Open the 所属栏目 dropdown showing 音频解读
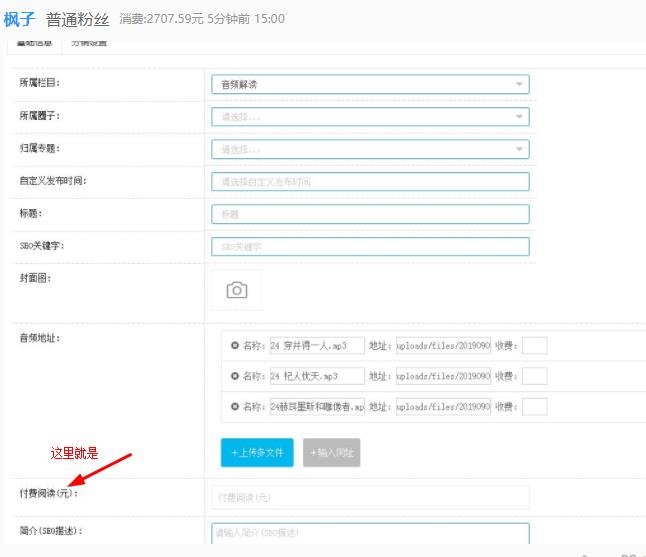646x557 pixels. (x=369, y=85)
